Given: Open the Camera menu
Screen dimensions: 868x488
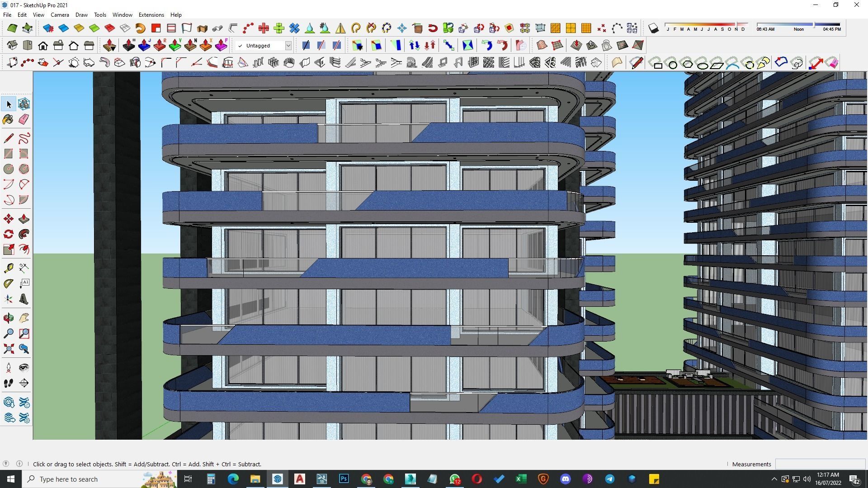Looking at the screenshot, I should coord(60,15).
